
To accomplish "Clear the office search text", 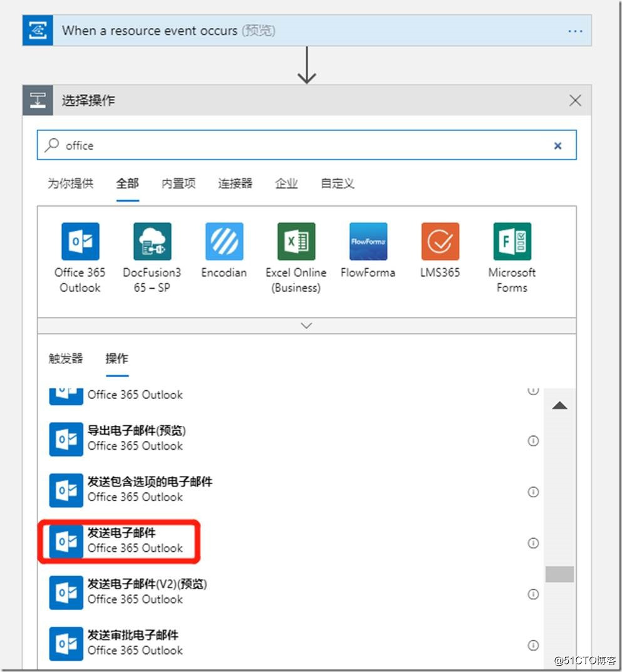I will [557, 146].
